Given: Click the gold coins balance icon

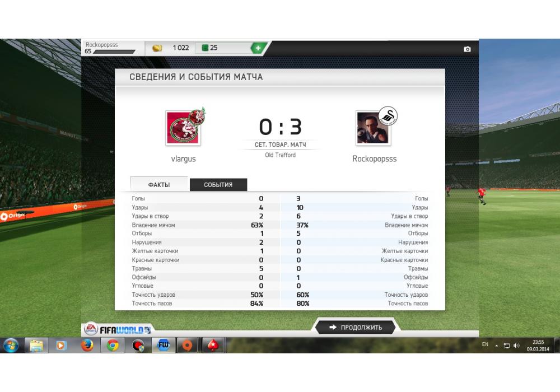Looking at the screenshot, I should click(x=157, y=48).
